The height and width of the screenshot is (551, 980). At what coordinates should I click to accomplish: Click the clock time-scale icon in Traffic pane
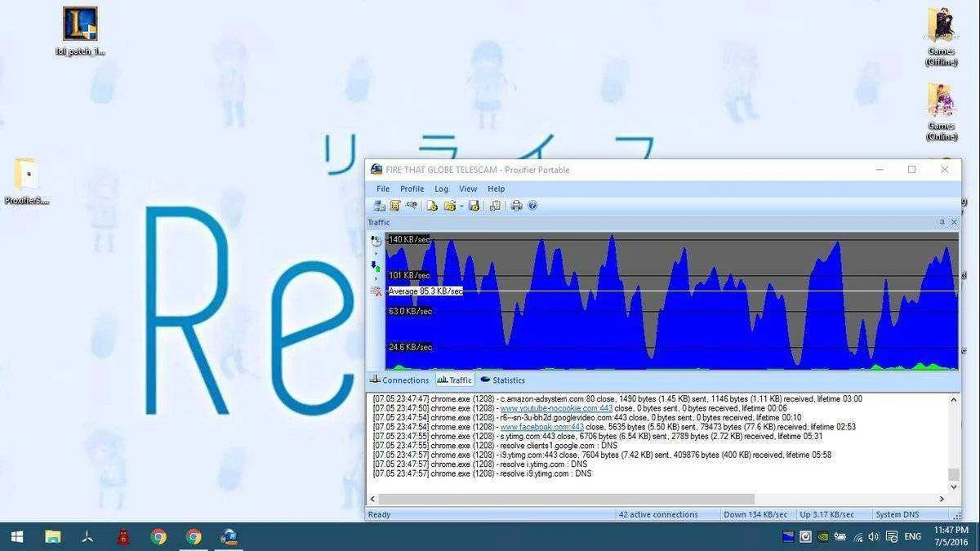(x=376, y=241)
